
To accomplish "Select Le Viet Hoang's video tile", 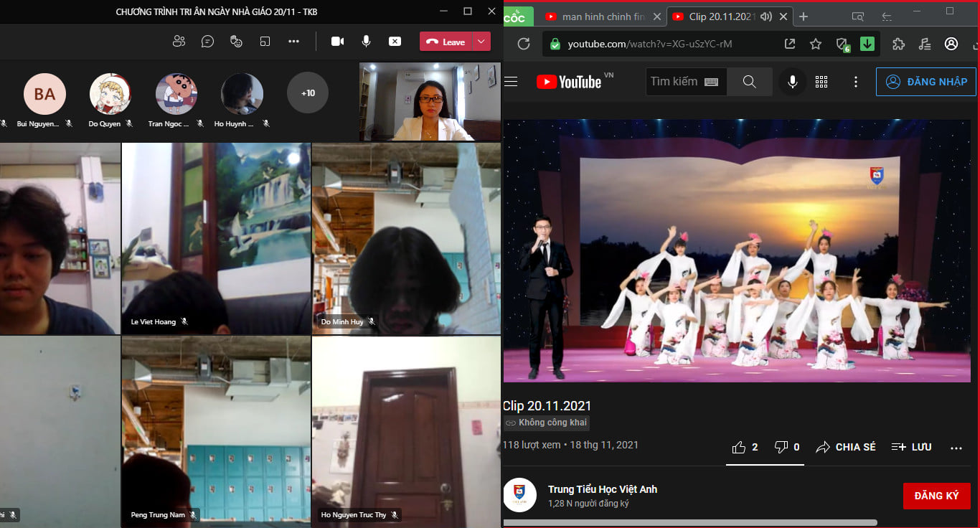I will coord(216,238).
